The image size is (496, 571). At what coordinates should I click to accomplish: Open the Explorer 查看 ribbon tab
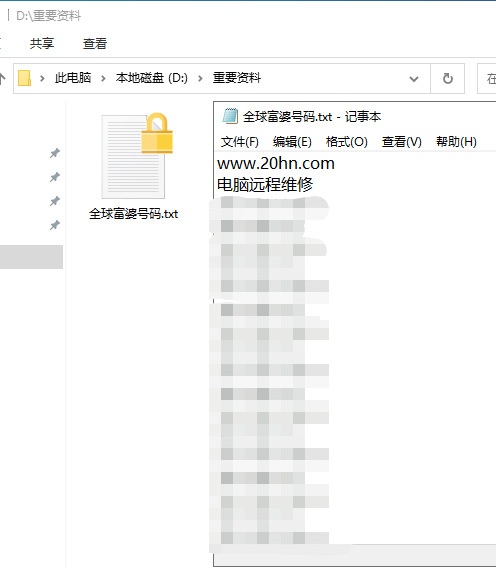(x=95, y=44)
